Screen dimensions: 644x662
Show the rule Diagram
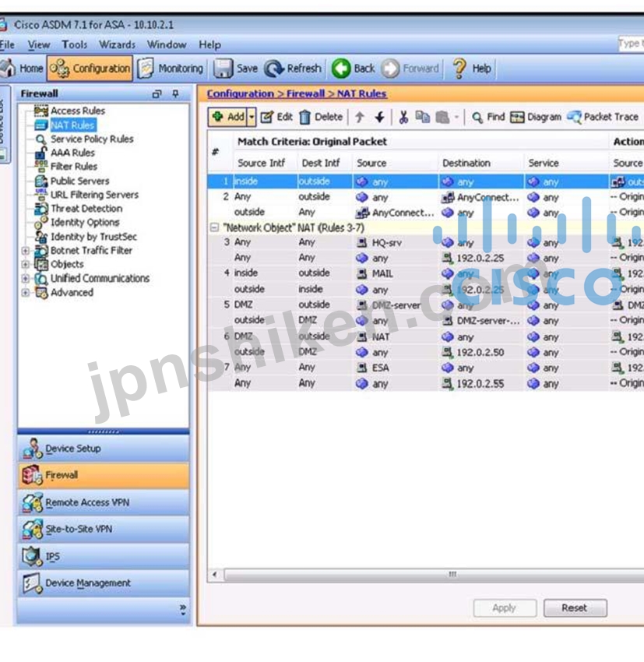[x=536, y=117]
